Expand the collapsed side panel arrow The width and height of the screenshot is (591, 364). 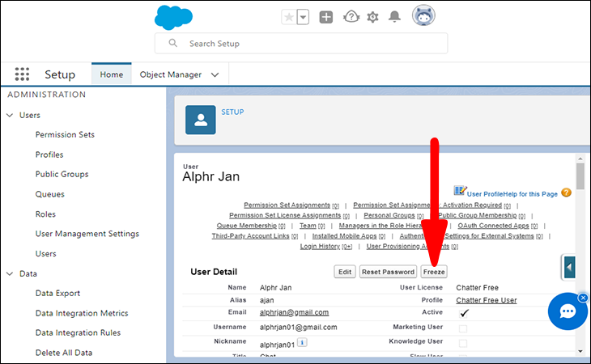(x=569, y=267)
